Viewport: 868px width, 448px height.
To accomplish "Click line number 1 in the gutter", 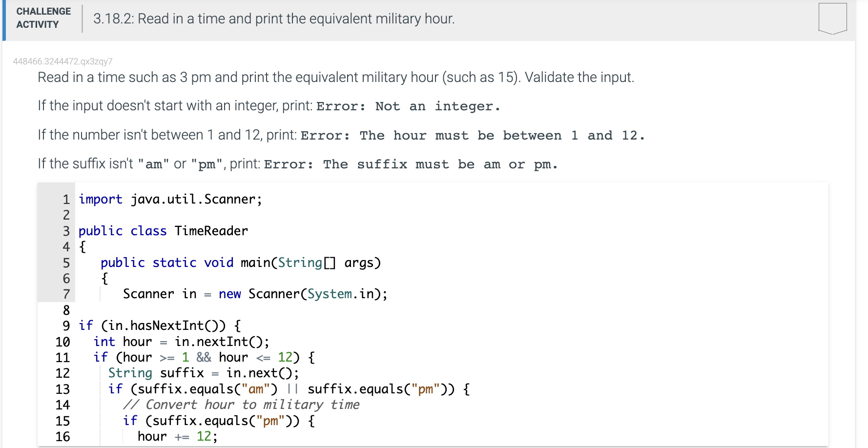I will [x=65, y=199].
